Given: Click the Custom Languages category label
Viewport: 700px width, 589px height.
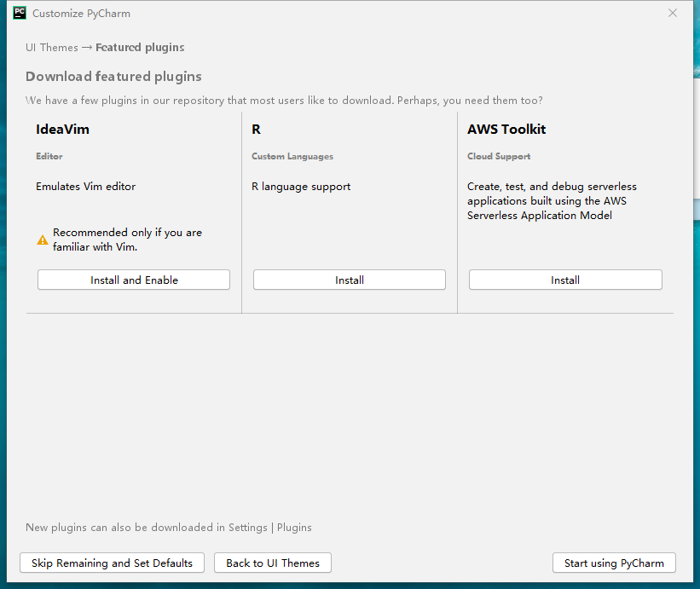Looking at the screenshot, I should pyautogui.click(x=292, y=156).
